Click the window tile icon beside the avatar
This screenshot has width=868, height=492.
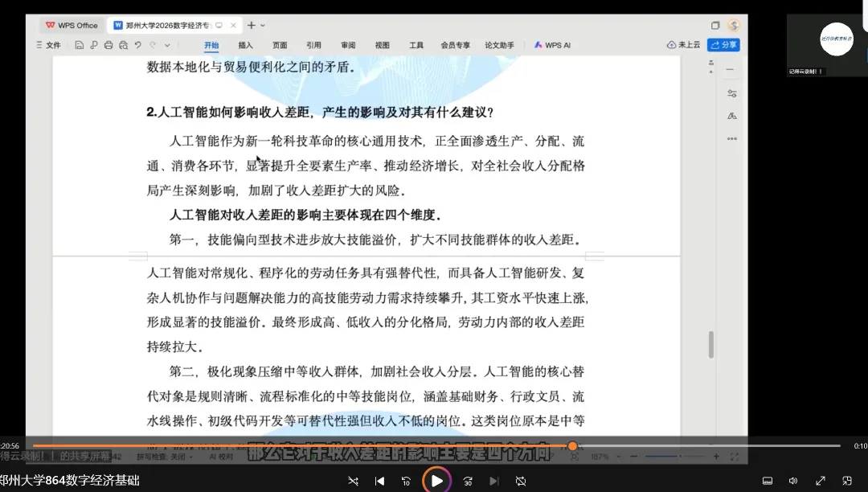[715, 26]
